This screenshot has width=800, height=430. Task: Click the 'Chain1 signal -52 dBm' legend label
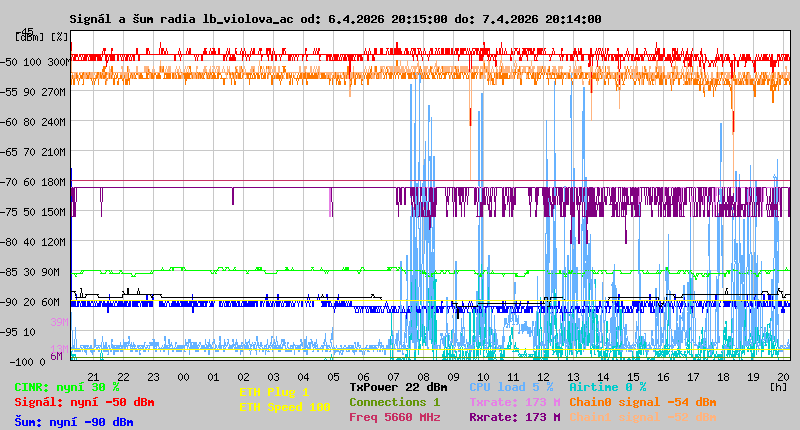[643, 417]
